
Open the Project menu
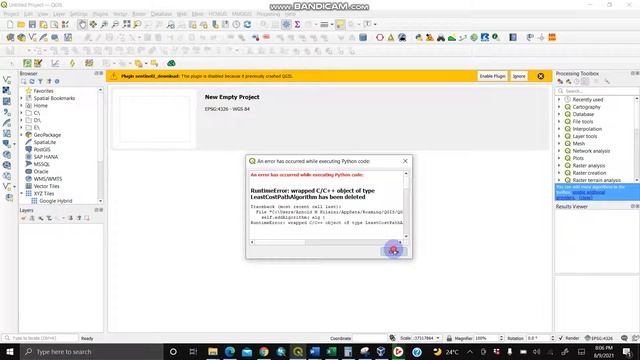pyautogui.click(x=11, y=14)
